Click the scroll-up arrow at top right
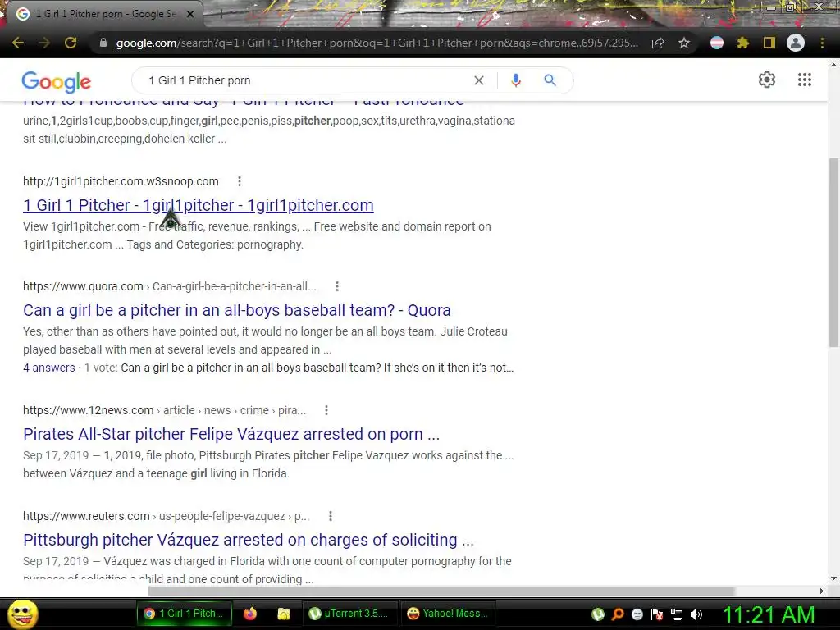840x630 pixels. pos(833,65)
